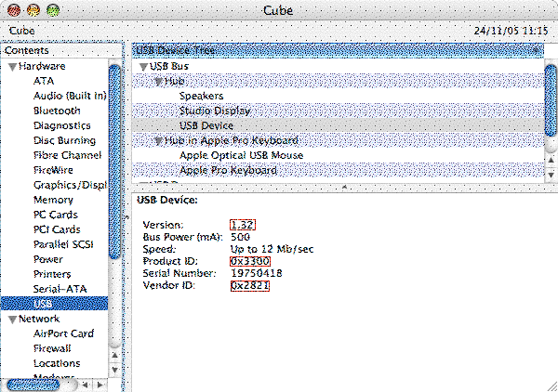The image size is (558, 392).
Task: Open the AirPort Card section
Action: pos(63,333)
